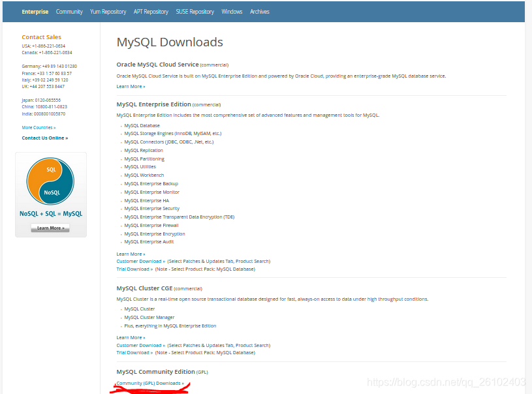Viewport: 532px width, 394px height.
Task: Click the MySQL Enterprise Audit list item
Action: (149, 242)
